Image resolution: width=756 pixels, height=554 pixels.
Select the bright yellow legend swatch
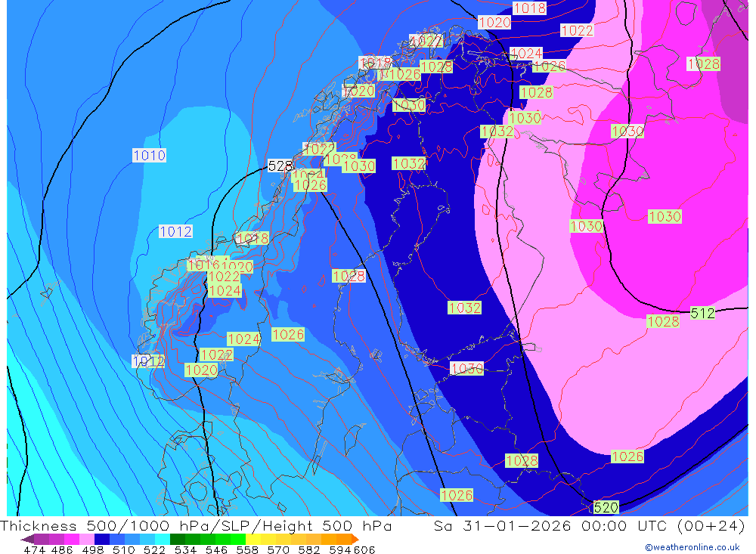(253, 539)
